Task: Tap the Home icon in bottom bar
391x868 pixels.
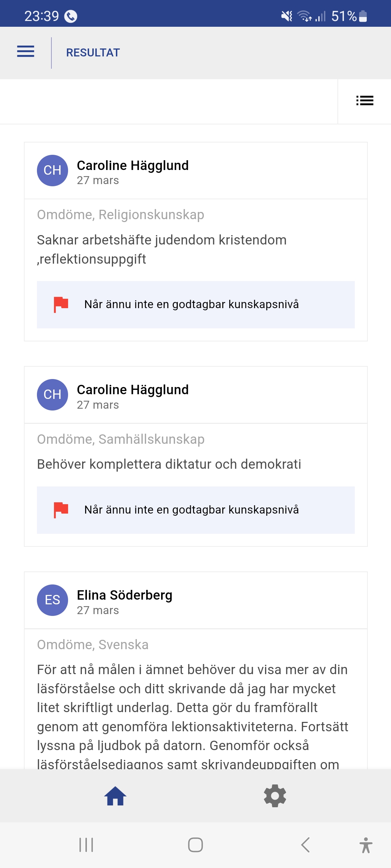Action: click(115, 796)
